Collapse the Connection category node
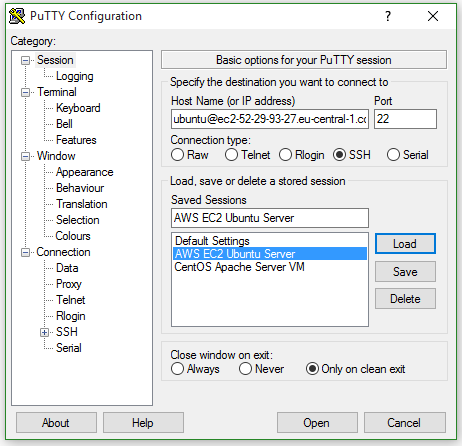 coord(25,252)
